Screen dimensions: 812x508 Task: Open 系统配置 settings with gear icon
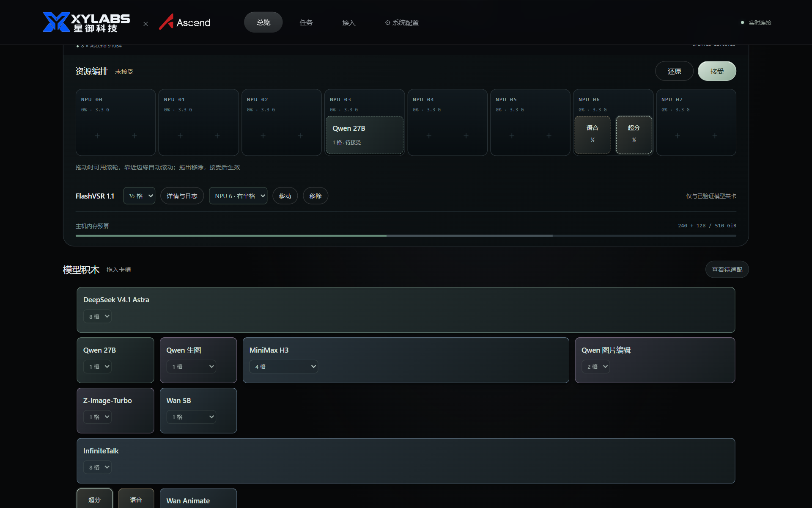coord(402,22)
